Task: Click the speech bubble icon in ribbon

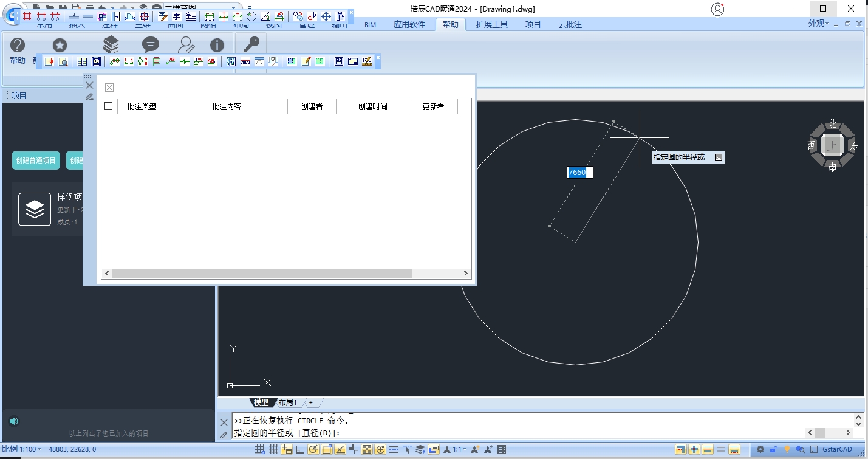Action: click(150, 45)
